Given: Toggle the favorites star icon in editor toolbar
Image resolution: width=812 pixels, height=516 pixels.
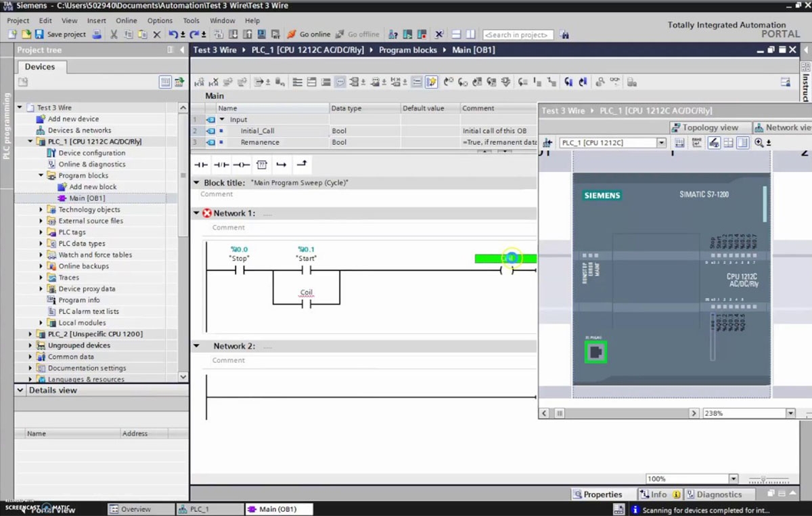Looking at the screenshot, I should pyautogui.click(x=431, y=82).
